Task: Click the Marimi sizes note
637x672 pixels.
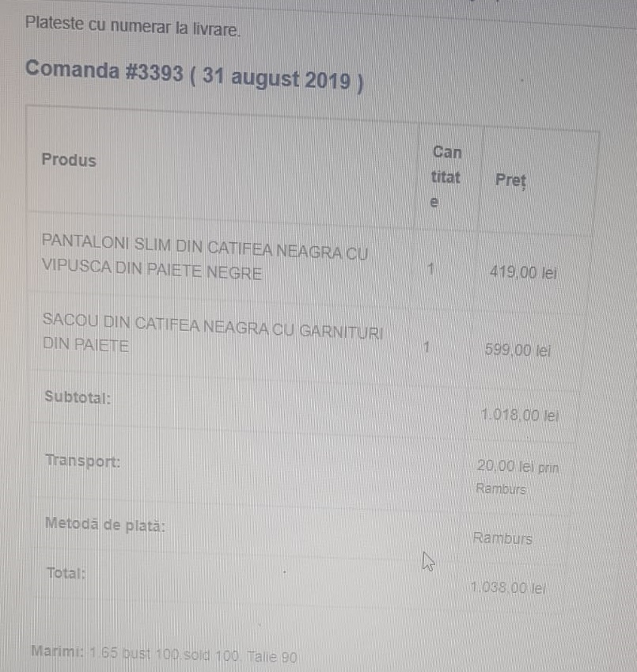Action: 164,654
